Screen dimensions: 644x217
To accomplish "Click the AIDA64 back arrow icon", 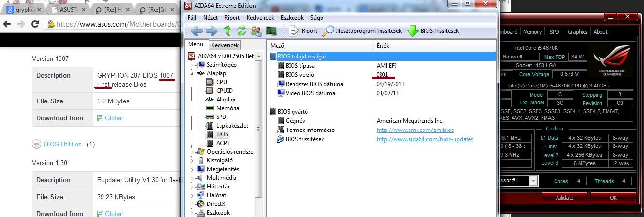I will pyautogui.click(x=196, y=31).
